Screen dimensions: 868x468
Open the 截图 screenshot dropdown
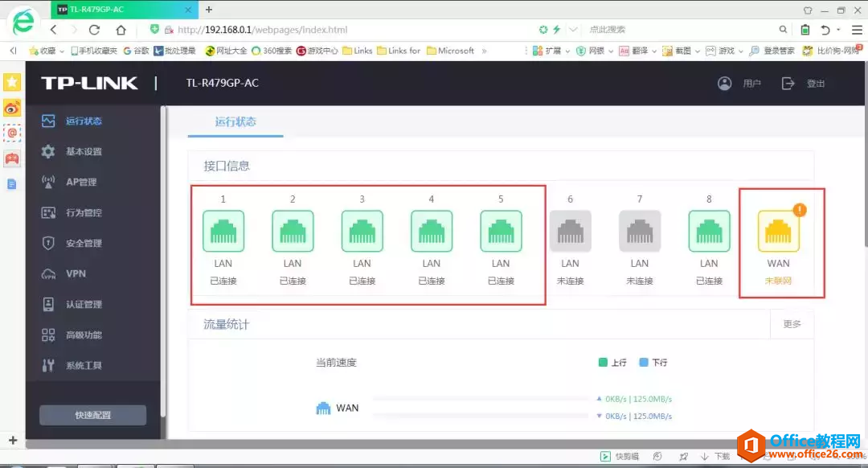pos(681,51)
